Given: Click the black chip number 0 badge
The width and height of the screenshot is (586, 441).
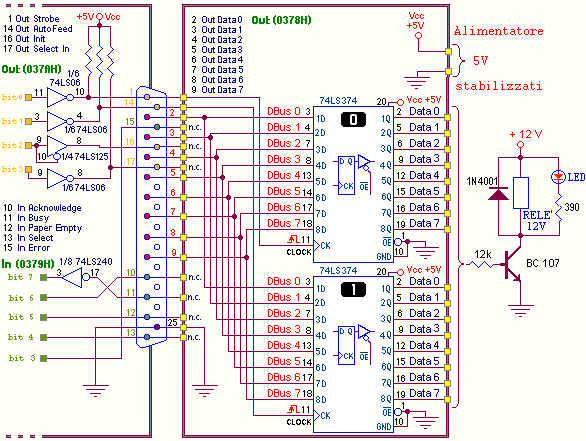Looking at the screenshot, I should click(353, 120).
